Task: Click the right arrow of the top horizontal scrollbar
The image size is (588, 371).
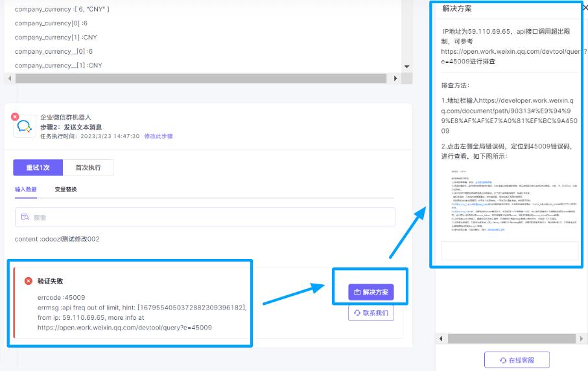Action: coord(395,78)
